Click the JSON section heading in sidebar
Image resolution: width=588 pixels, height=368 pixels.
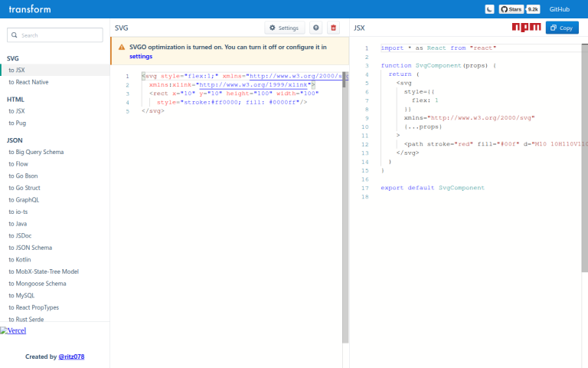pyautogui.click(x=15, y=140)
